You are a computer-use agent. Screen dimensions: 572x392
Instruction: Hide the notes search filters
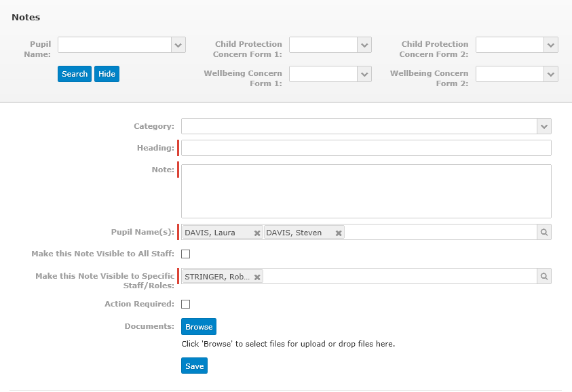[x=107, y=74]
